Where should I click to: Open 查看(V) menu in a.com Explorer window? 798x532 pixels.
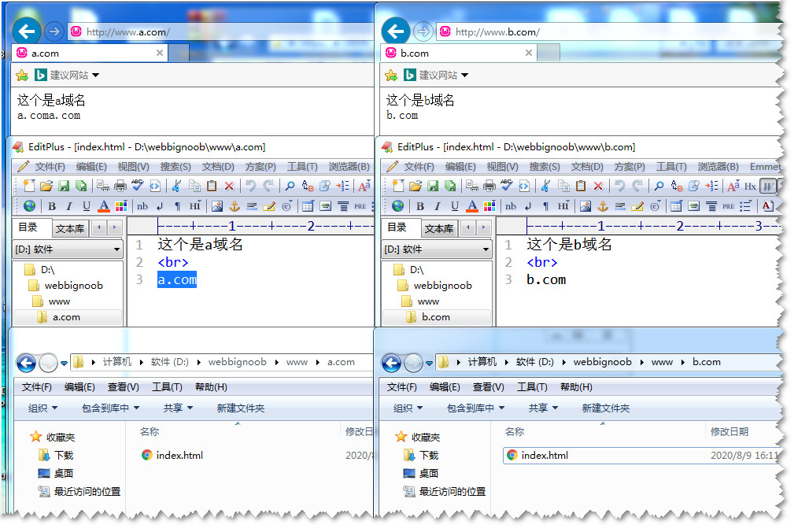(123, 387)
